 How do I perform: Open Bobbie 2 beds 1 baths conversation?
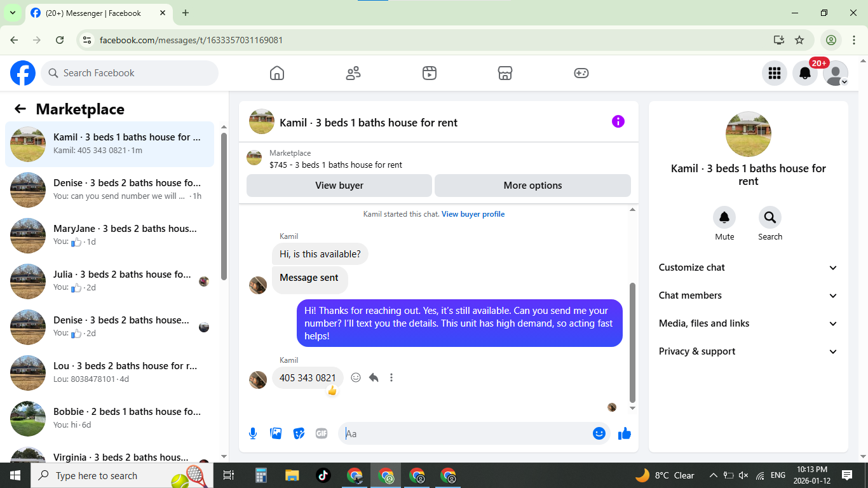click(110, 419)
